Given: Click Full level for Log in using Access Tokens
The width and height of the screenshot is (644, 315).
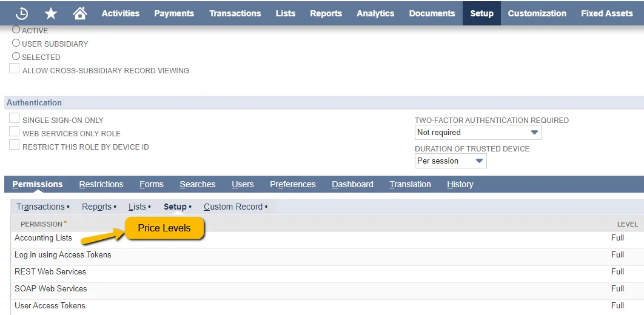Looking at the screenshot, I should 617,254.
